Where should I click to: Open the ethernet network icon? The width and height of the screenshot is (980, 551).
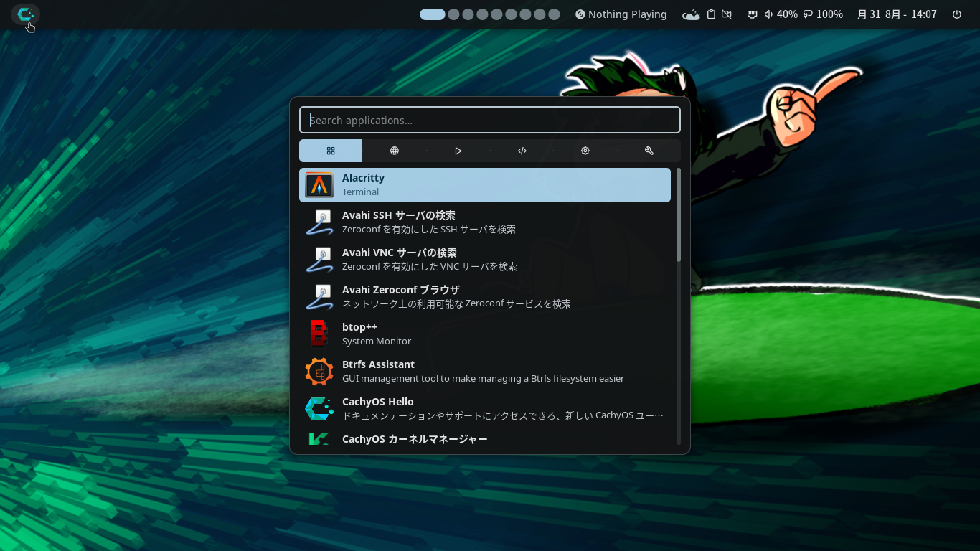(752, 14)
